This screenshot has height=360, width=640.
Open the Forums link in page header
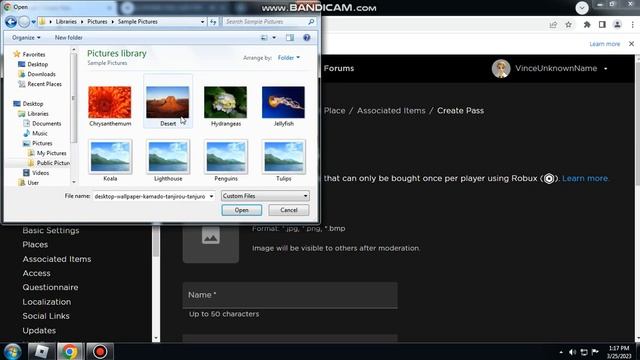click(x=339, y=69)
